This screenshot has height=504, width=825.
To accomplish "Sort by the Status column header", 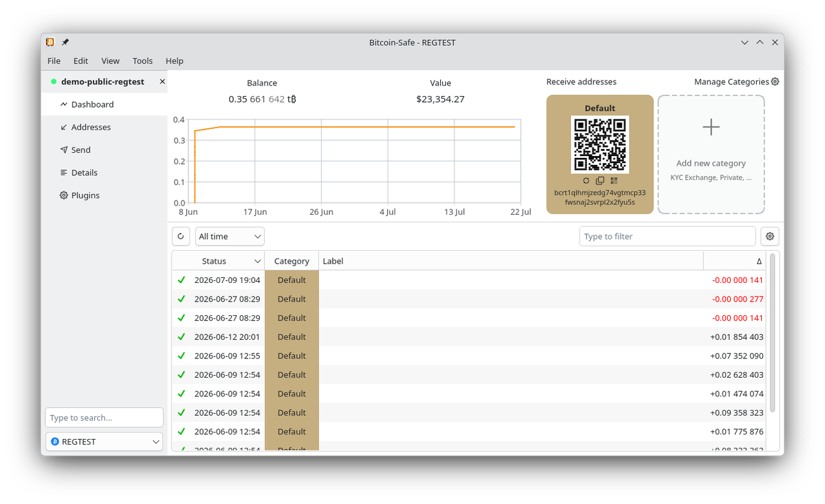I will click(218, 261).
